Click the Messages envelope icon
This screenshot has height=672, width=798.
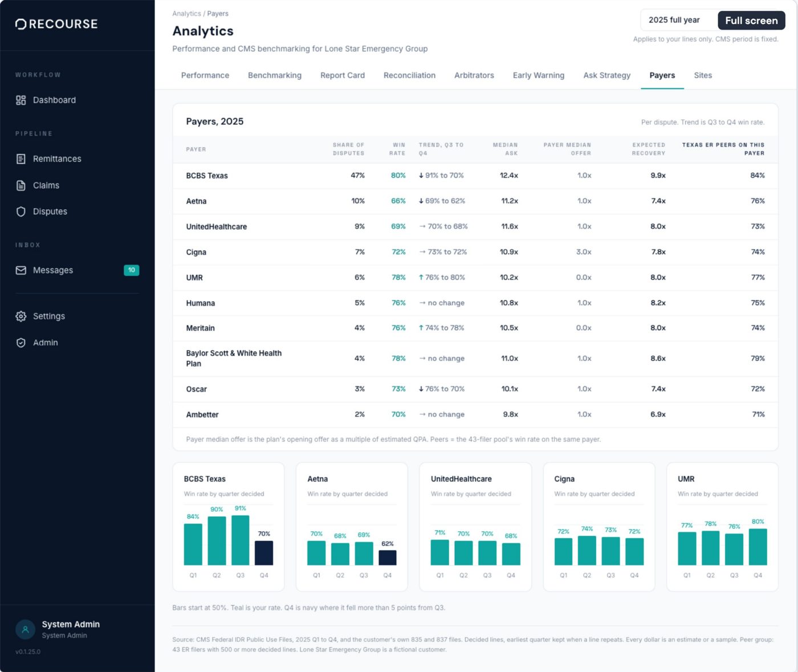pos(21,270)
